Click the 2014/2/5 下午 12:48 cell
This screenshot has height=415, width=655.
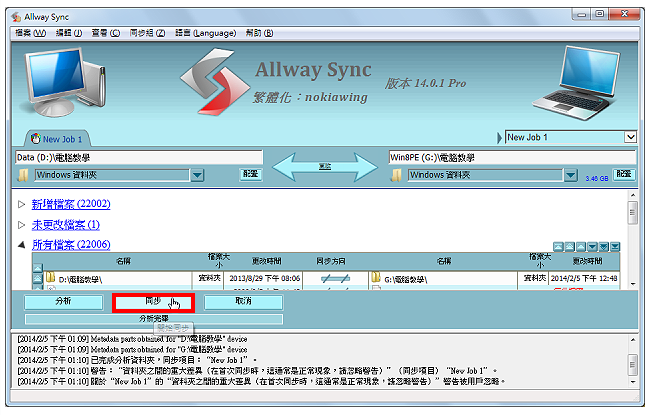(x=584, y=279)
